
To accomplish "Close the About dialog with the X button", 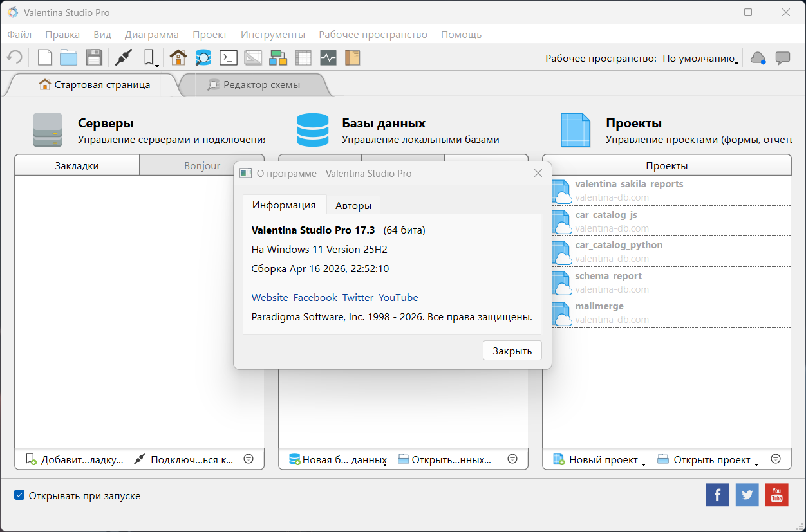I will click(x=538, y=173).
